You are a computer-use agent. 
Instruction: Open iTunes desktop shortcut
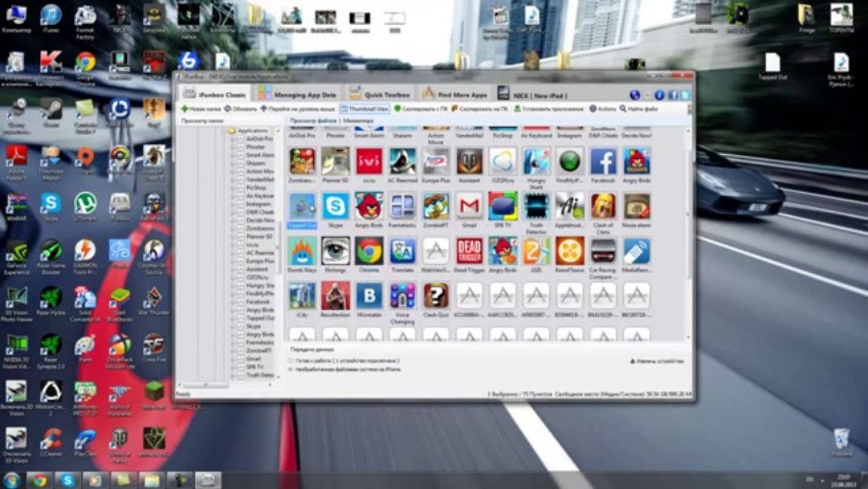[x=51, y=18]
